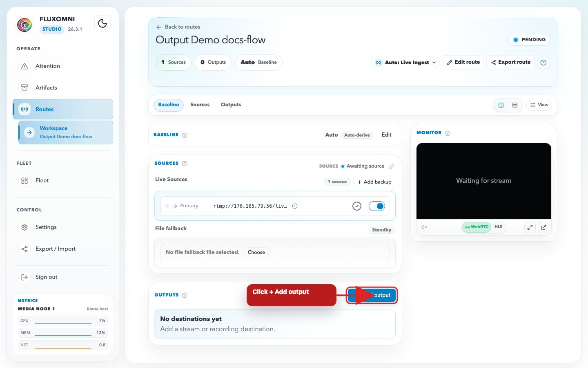Open Export / Import in the sidebar
The width and height of the screenshot is (588, 368).
(63, 249)
